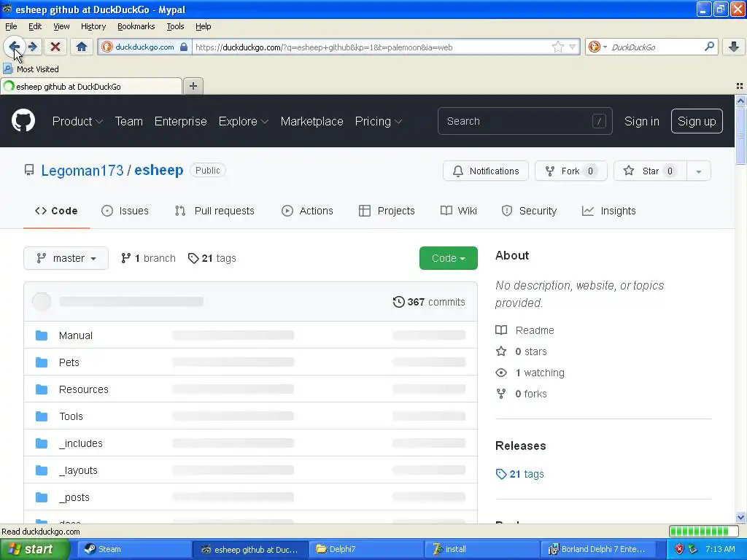The image size is (747, 560).
Task: Switch to Borland Delphi 7 taskbar item
Action: [x=597, y=549]
